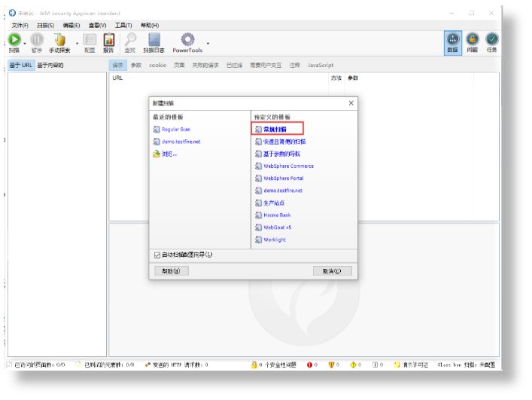Switch to the 页面 tab
Screen dimensions: 532x400
(x=179, y=66)
